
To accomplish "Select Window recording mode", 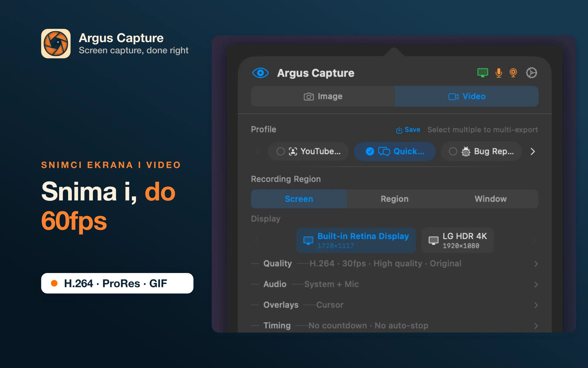I will coord(490,199).
